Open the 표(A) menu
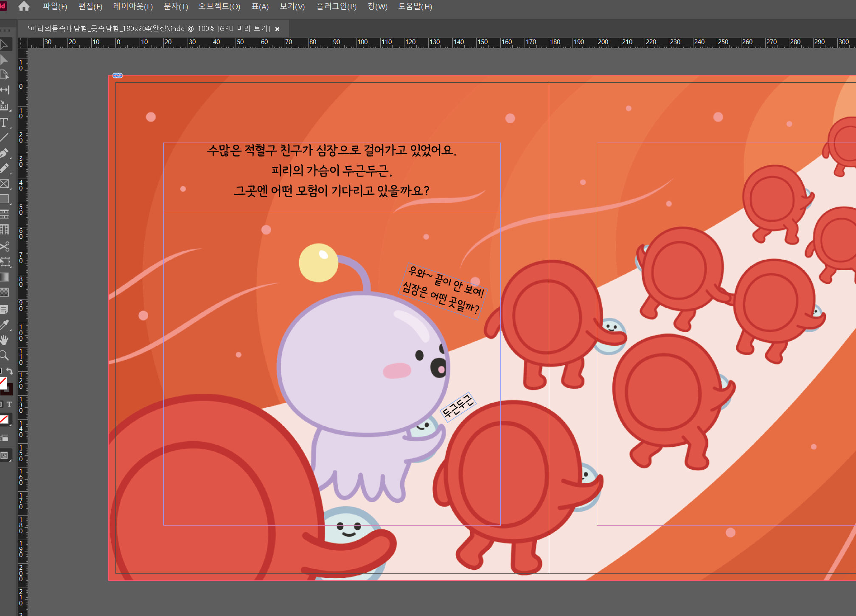Image resolution: width=856 pixels, height=616 pixels. pos(260,6)
